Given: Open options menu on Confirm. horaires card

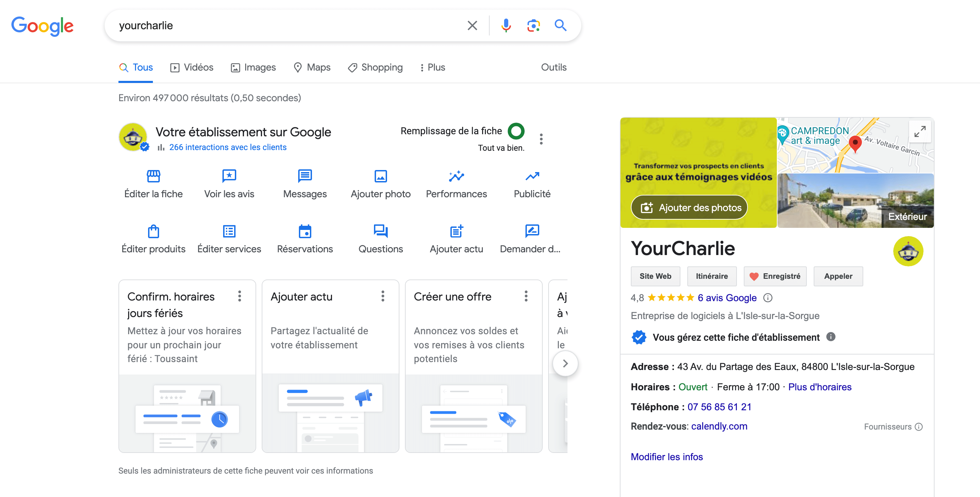Looking at the screenshot, I should tap(239, 296).
